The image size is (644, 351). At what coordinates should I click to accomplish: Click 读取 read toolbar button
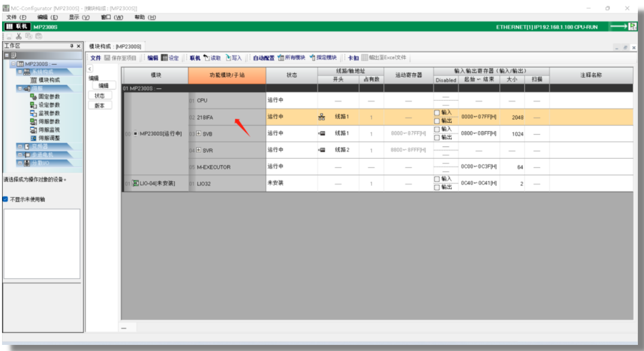click(212, 58)
